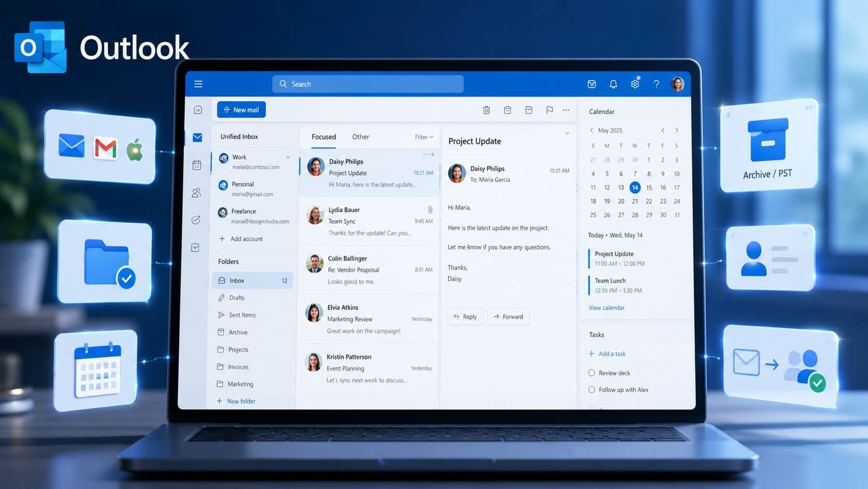Click the Reply button

click(x=465, y=316)
